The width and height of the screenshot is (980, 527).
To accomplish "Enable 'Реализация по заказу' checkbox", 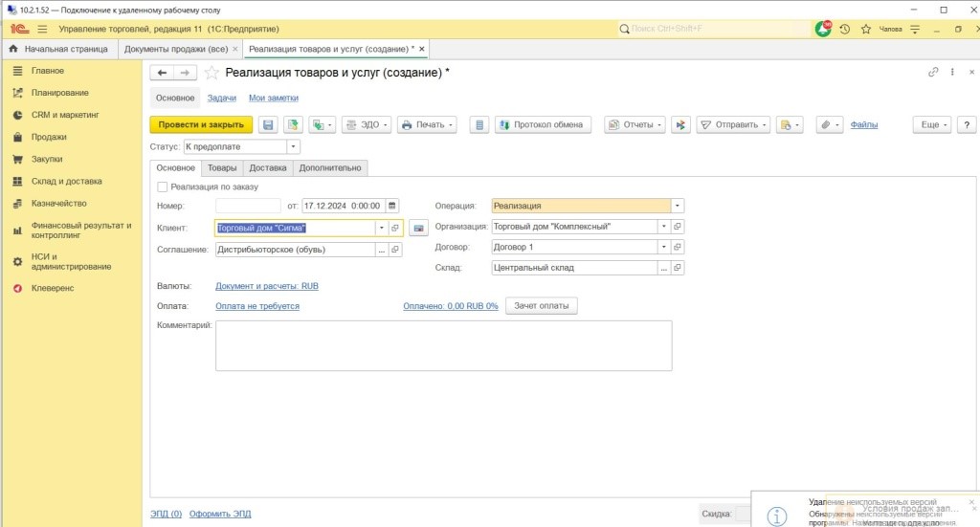I will (163, 187).
